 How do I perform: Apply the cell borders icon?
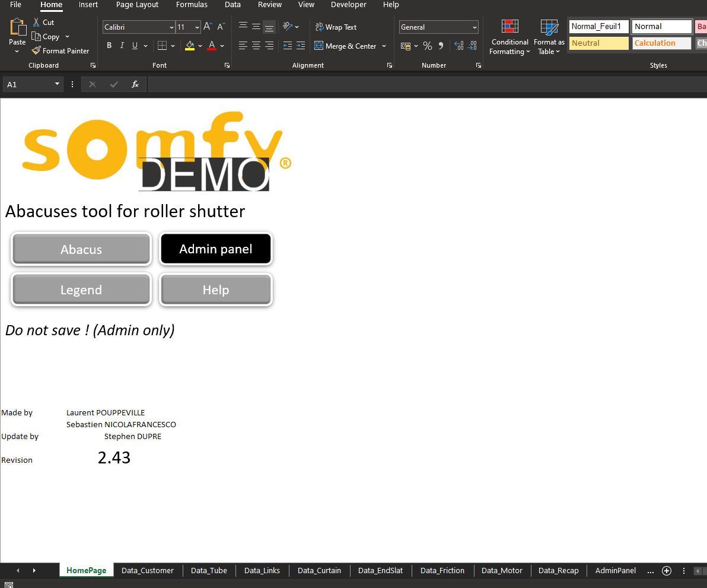coord(162,46)
